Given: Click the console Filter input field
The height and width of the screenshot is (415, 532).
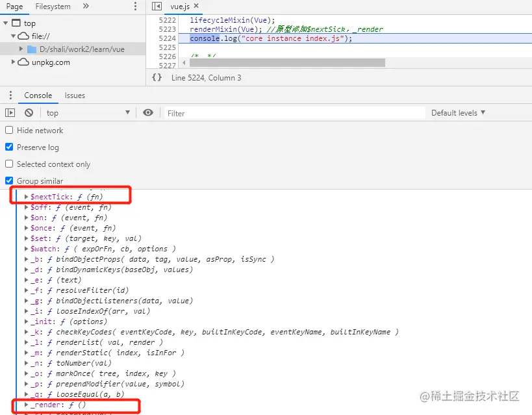Looking at the screenshot, I should (294, 113).
